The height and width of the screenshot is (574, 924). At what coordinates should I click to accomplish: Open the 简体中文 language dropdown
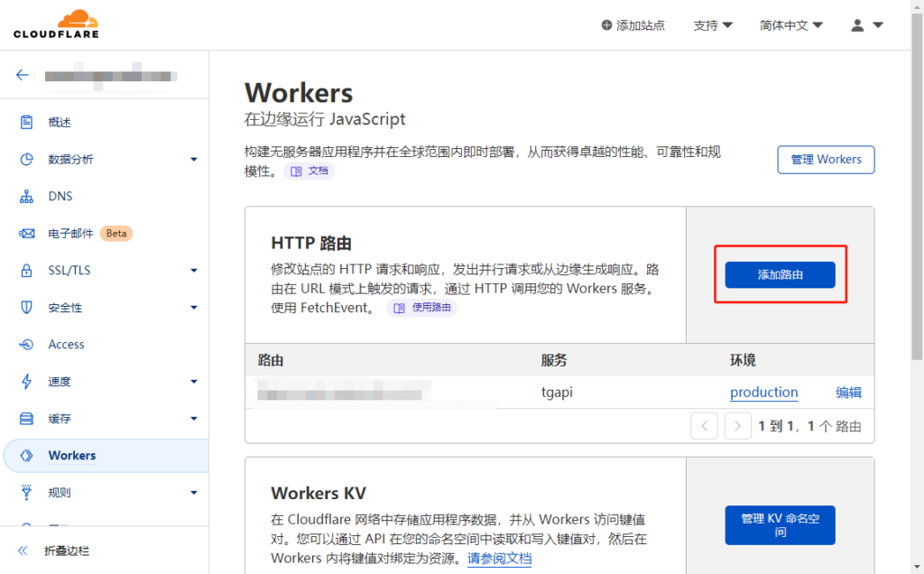coord(790,25)
